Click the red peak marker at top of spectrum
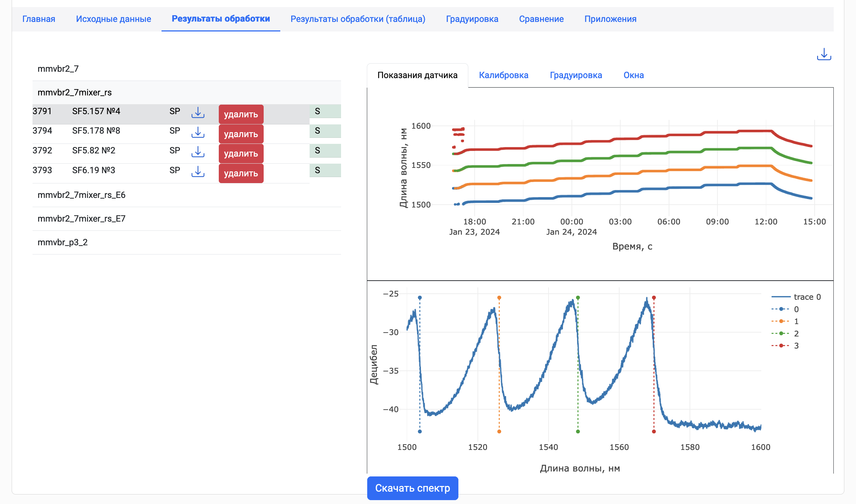This screenshot has height=504, width=856. click(x=654, y=298)
